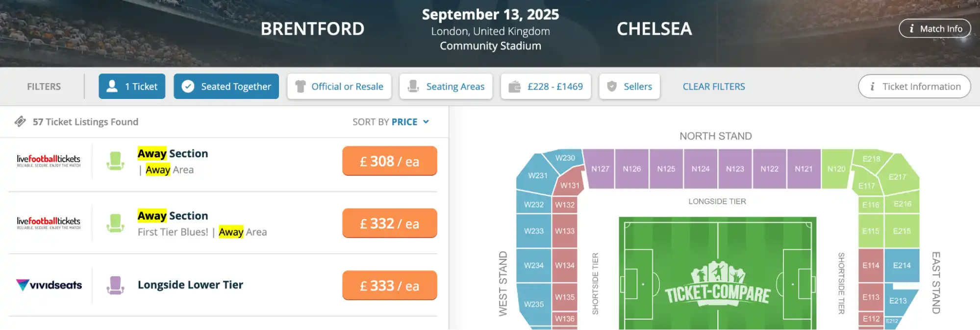Enable the Official or Resale filter

coord(339,86)
